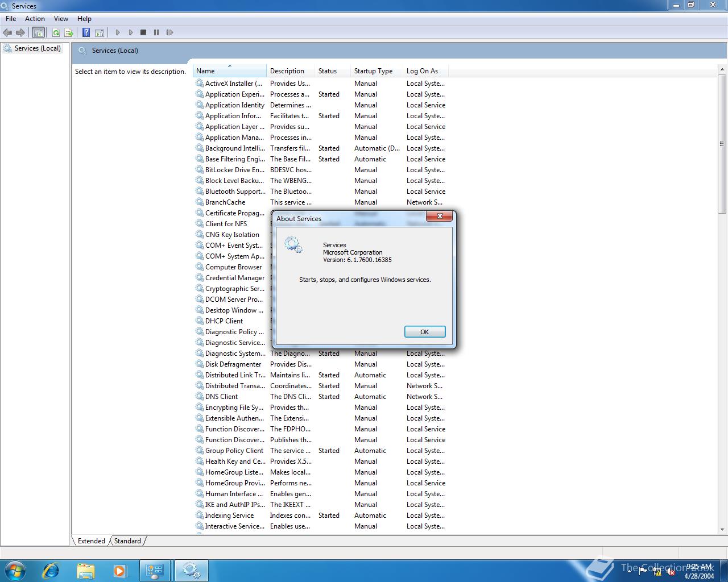Image resolution: width=728 pixels, height=582 pixels.
Task: Click the blue Help question mark icon
Action: coord(86,32)
